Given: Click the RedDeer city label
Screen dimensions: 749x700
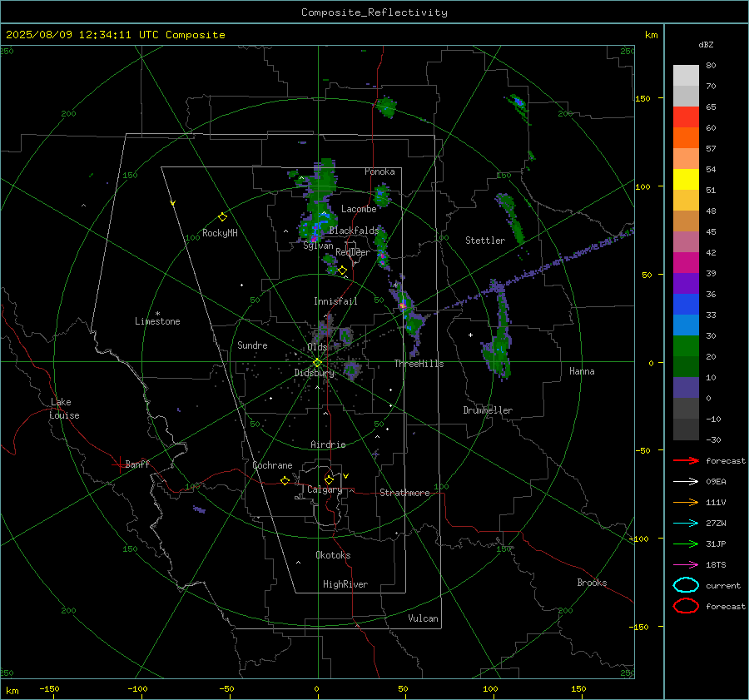Looking at the screenshot, I should point(353,252).
